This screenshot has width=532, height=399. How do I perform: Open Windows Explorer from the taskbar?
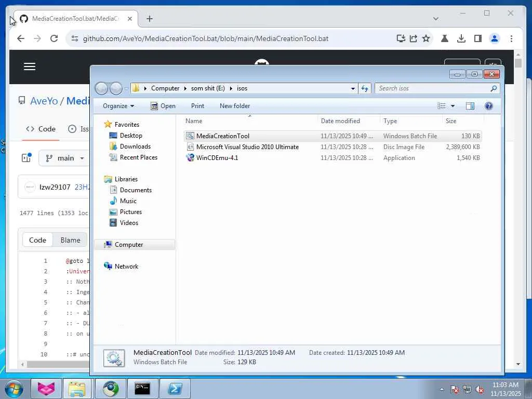[77, 389]
